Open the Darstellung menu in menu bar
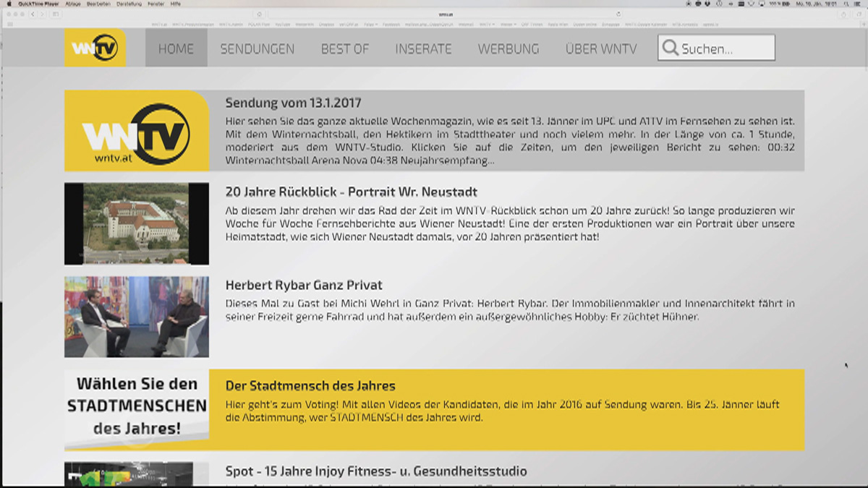The width and height of the screenshot is (868, 488). pyautogui.click(x=129, y=4)
